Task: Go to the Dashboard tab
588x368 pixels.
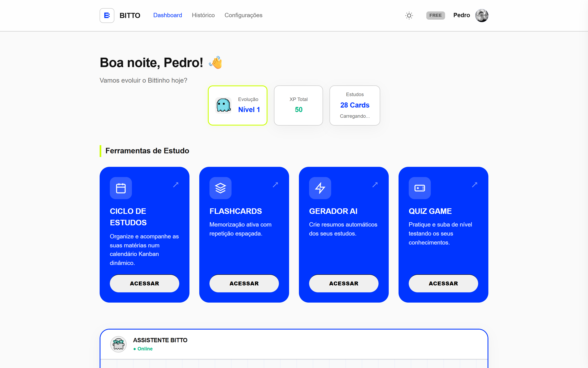Action: [x=168, y=15]
